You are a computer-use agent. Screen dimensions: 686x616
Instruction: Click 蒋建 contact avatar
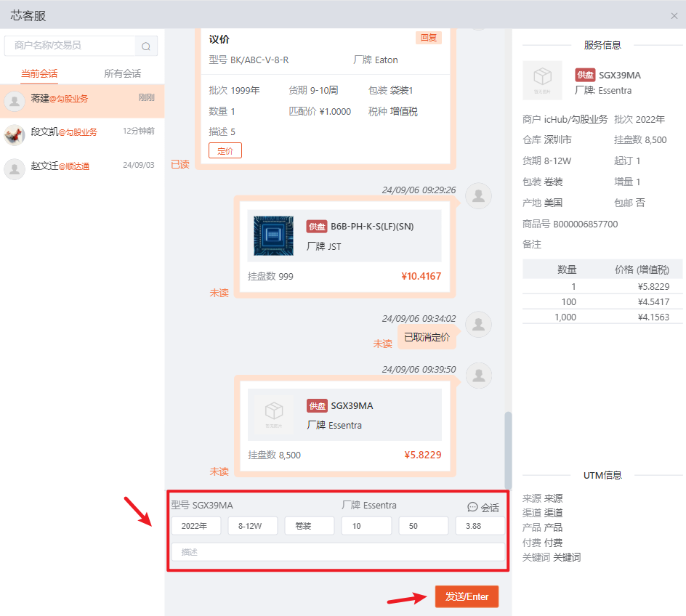pyautogui.click(x=15, y=101)
